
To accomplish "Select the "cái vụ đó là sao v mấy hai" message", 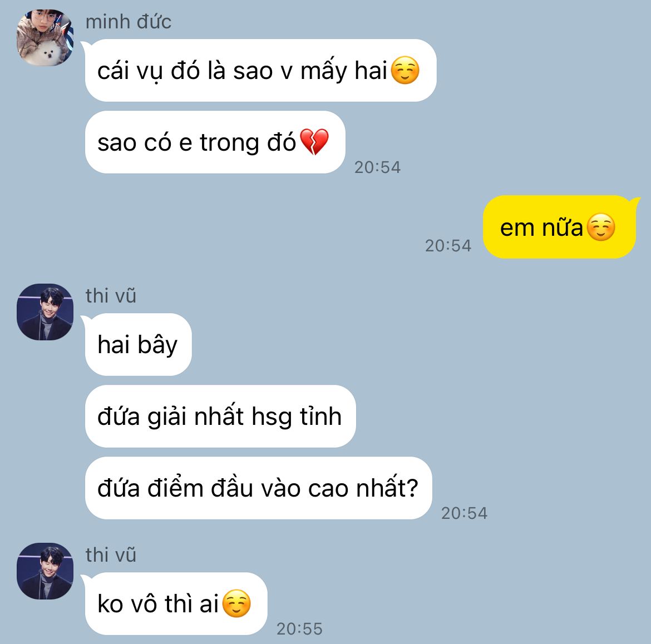I will [260, 71].
